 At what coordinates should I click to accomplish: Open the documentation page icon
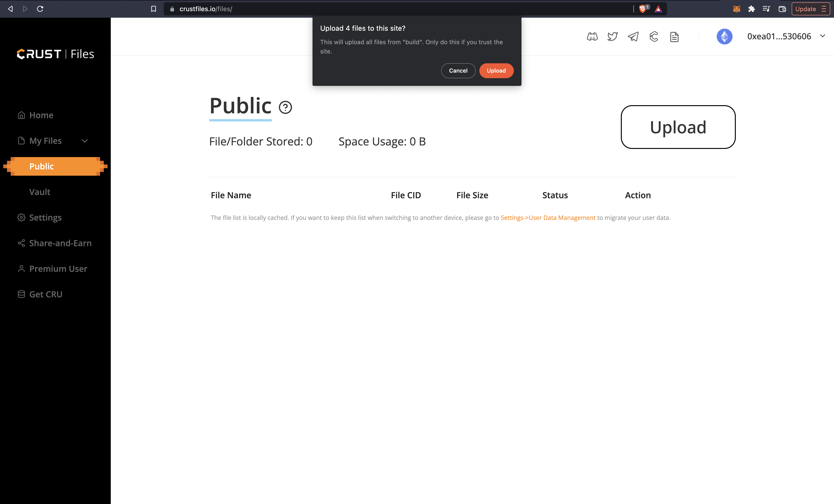tap(674, 37)
